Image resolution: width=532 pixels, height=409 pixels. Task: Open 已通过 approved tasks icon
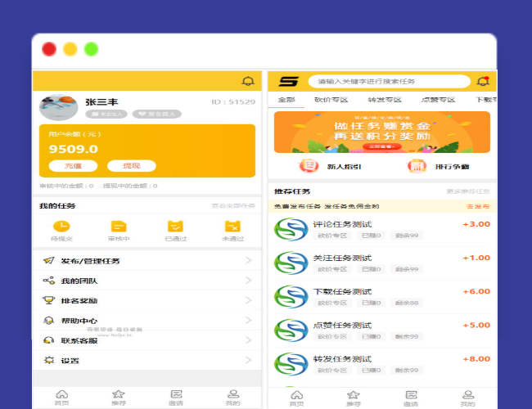[175, 227]
